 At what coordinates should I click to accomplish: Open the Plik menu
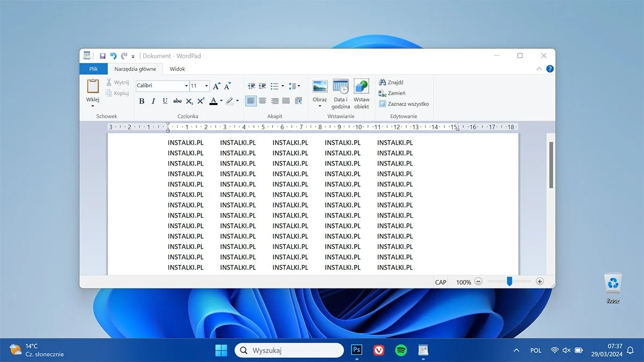tap(93, 69)
